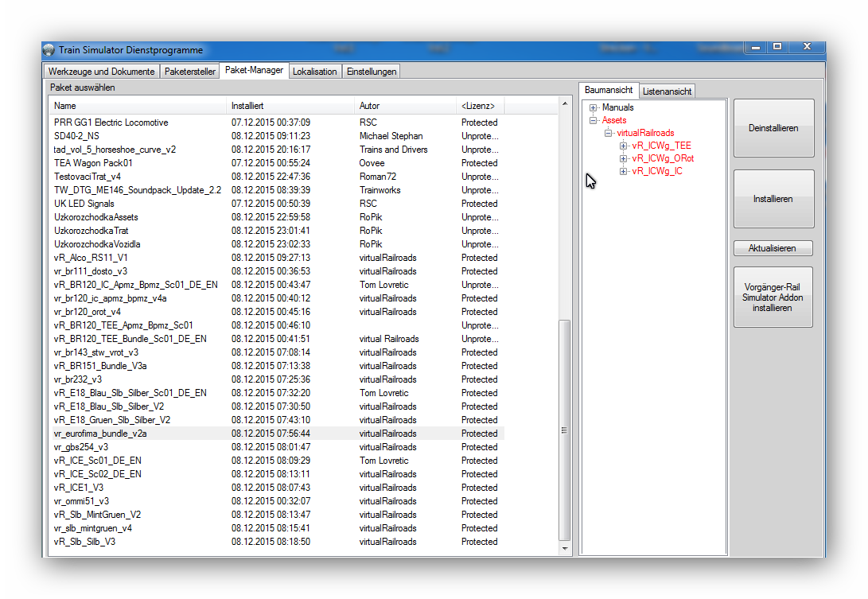Go to the Einstellungen tab
Image resolution: width=868 pixels, height=599 pixels.
[x=372, y=72]
